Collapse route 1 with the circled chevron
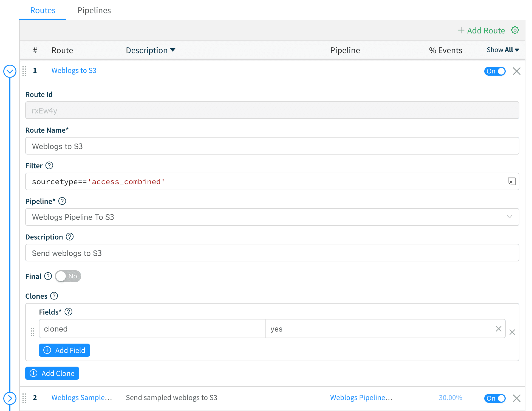Screen dimensions: 532x411 (10, 72)
